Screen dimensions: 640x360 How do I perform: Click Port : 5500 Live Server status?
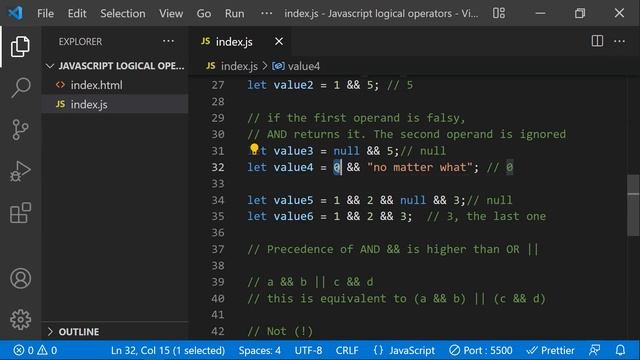[x=480, y=350]
